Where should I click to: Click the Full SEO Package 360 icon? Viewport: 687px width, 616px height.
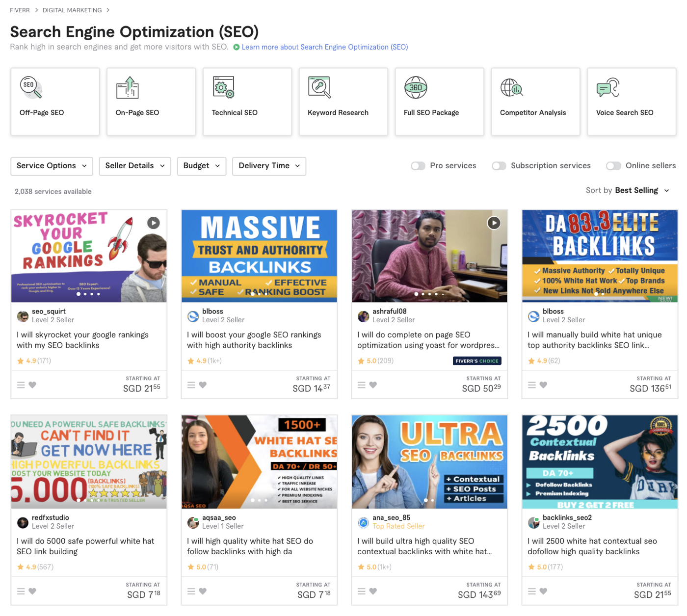click(x=416, y=87)
